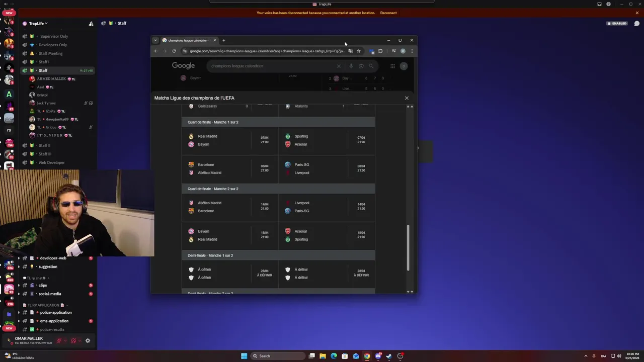Click the invite people icon beside TrapLife
The width and height of the screenshot is (644, 362).
click(91, 23)
